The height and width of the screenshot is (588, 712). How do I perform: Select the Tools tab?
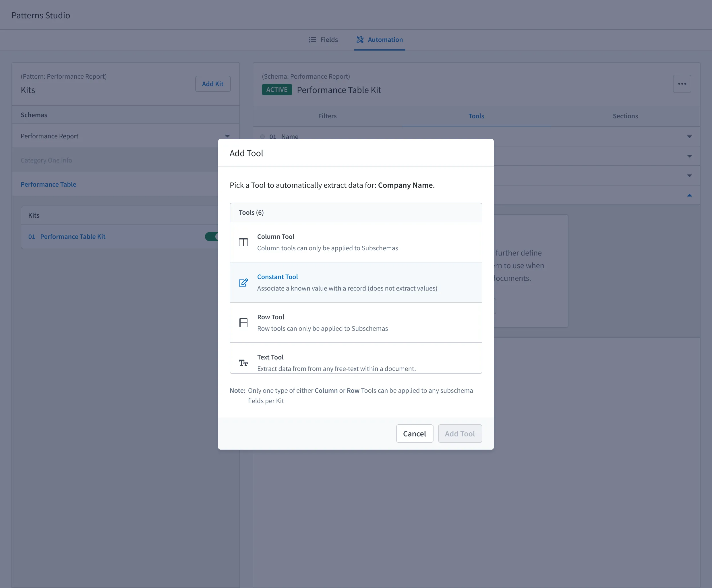tap(476, 116)
